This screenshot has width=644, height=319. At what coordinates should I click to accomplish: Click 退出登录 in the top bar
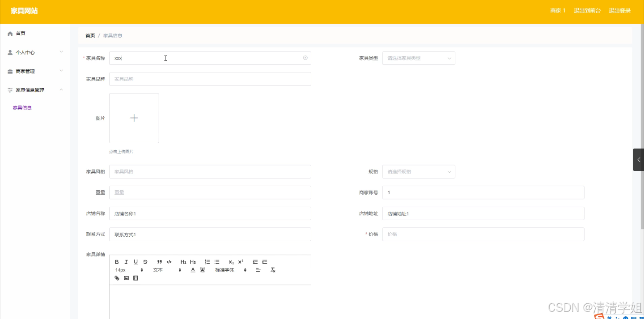pos(620,10)
